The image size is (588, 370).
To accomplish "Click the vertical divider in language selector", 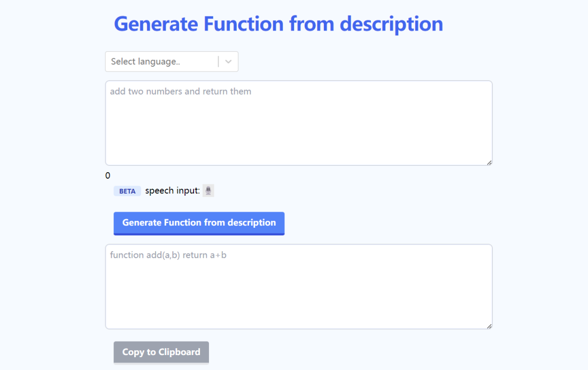I will pyautogui.click(x=219, y=61).
